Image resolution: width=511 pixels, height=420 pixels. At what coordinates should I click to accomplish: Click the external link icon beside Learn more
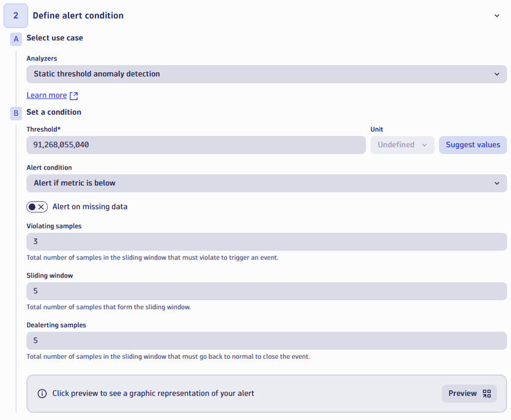(74, 96)
